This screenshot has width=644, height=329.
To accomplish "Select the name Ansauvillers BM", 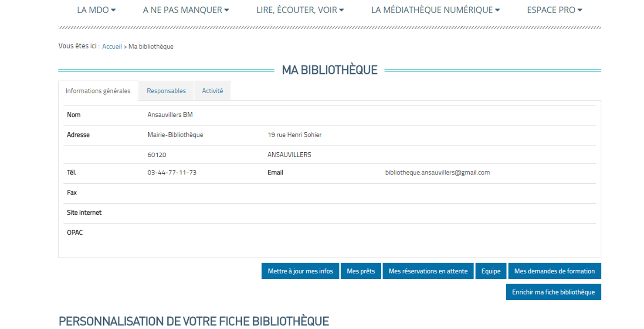I will 170,115.
